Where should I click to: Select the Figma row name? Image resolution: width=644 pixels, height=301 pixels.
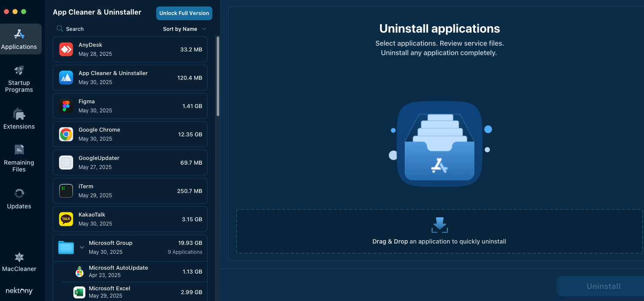click(x=87, y=102)
